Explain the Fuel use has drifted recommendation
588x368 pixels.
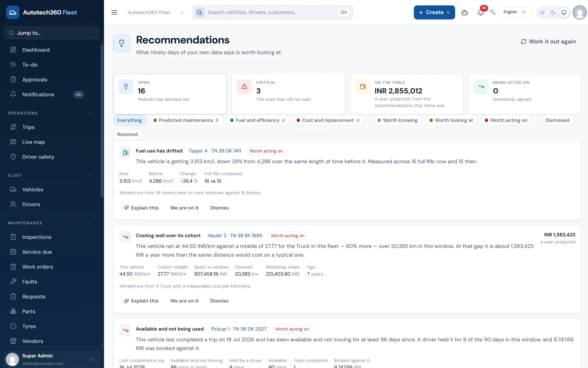pyautogui.click(x=141, y=208)
